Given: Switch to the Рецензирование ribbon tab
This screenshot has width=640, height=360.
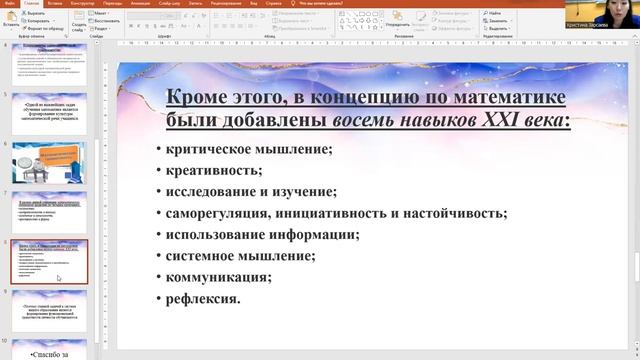Looking at the screenshot, I should point(226,3).
